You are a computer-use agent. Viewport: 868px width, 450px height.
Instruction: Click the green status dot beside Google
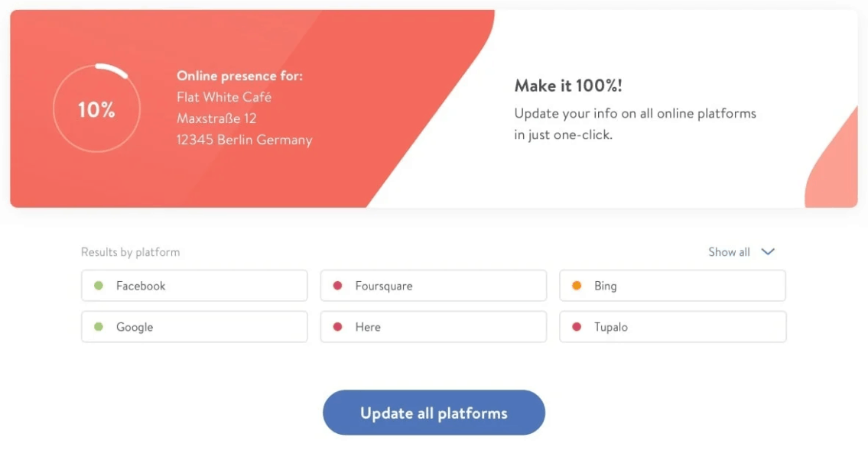click(99, 327)
